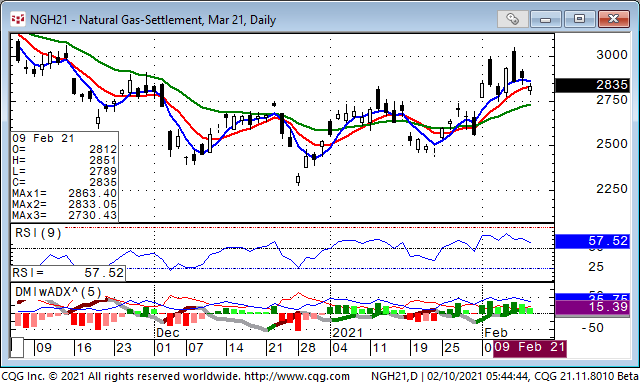Click the purple 15.39 ADX value tag
This screenshot has height=384, width=640.
pyautogui.click(x=592, y=307)
